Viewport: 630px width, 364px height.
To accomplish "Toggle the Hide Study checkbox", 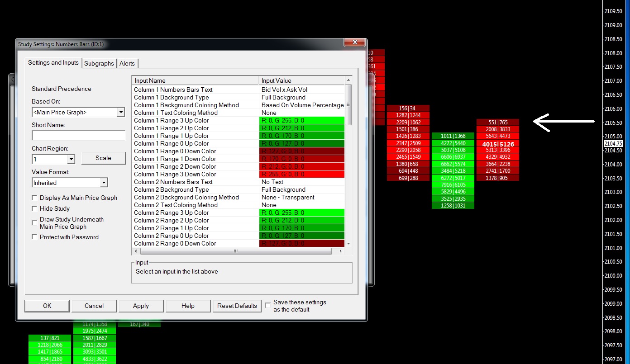I will coord(34,208).
